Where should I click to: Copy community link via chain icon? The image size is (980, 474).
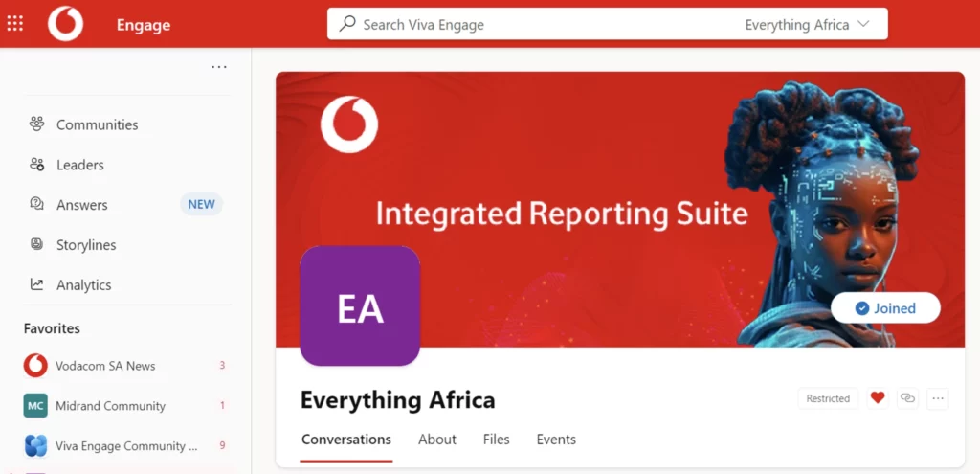(x=907, y=398)
